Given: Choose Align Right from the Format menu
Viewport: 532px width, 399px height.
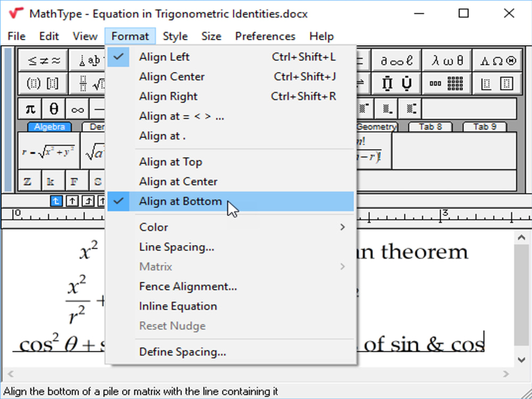Looking at the screenshot, I should click(x=231, y=96).
